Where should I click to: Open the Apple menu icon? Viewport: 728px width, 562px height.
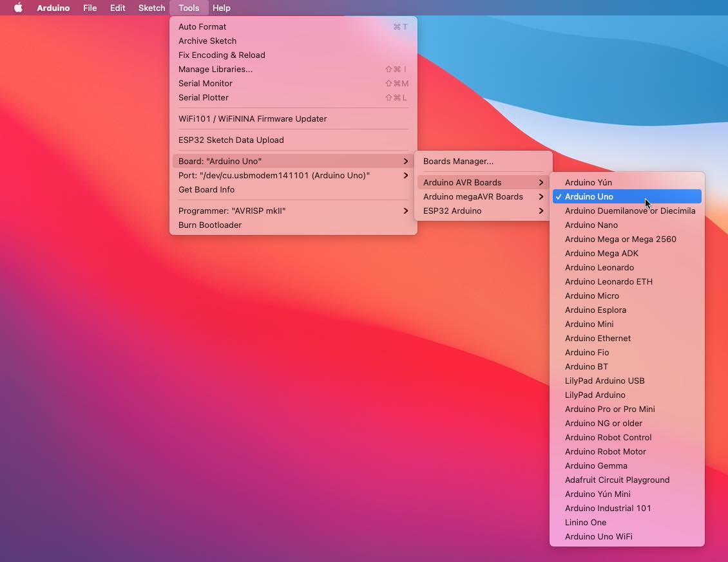click(18, 8)
